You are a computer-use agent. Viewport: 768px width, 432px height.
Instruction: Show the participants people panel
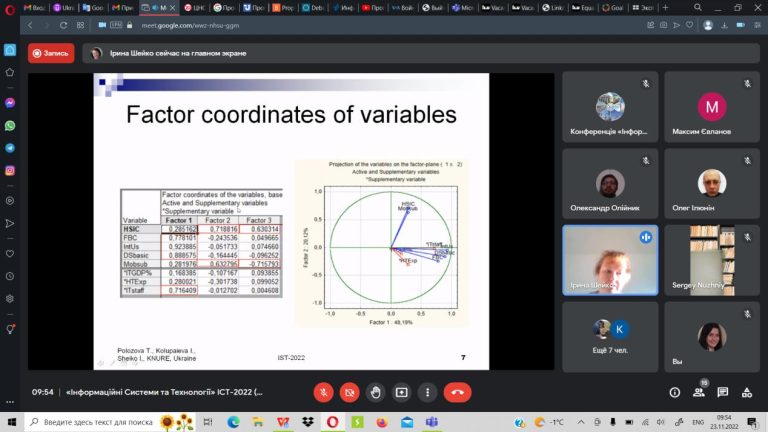(699, 392)
